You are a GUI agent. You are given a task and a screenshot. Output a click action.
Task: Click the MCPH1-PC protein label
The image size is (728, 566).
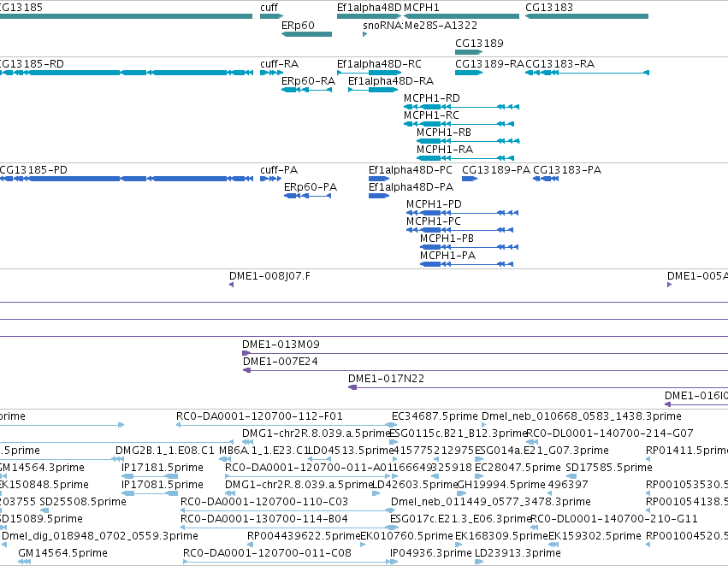pyautogui.click(x=434, y=221)
